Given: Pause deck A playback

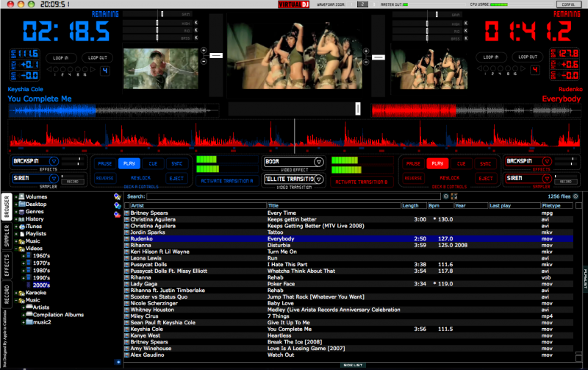Looking at the screenshot, I should (x=105, y=163).
